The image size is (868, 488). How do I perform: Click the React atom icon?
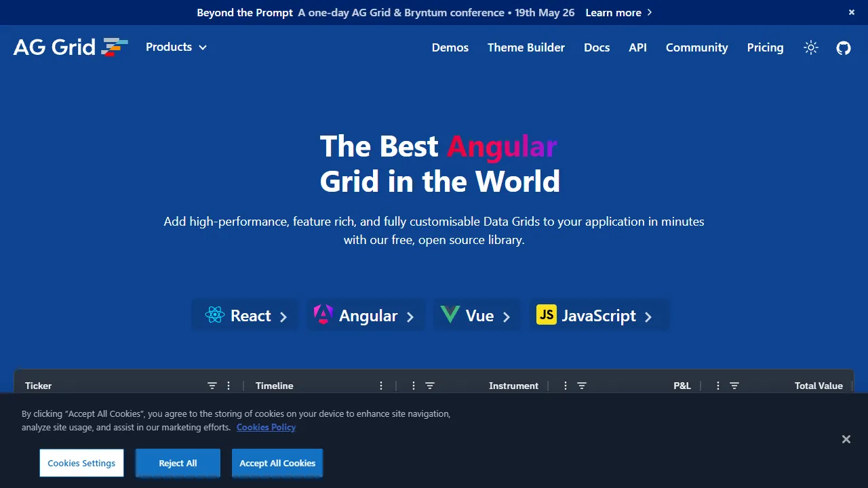click(x=215, y=314)
